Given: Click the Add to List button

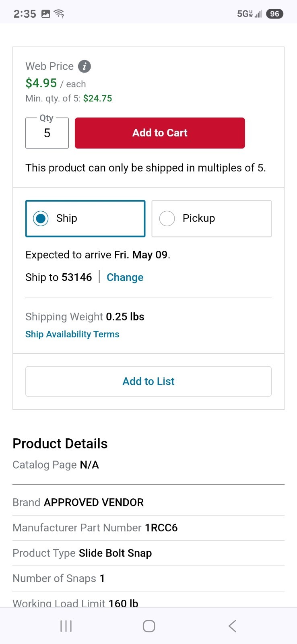Looking at the screenshot, I should point(148,381).
